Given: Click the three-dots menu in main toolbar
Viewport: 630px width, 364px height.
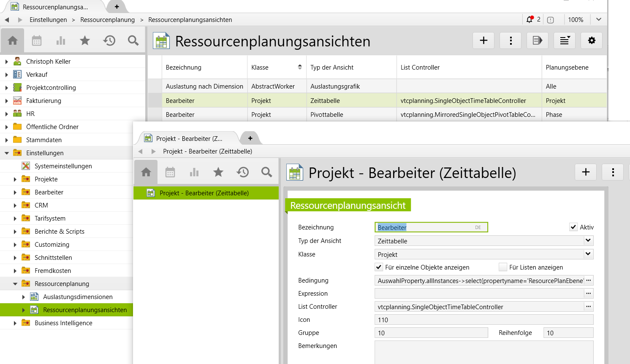Looking at the screenshot, I should (511, 40).
